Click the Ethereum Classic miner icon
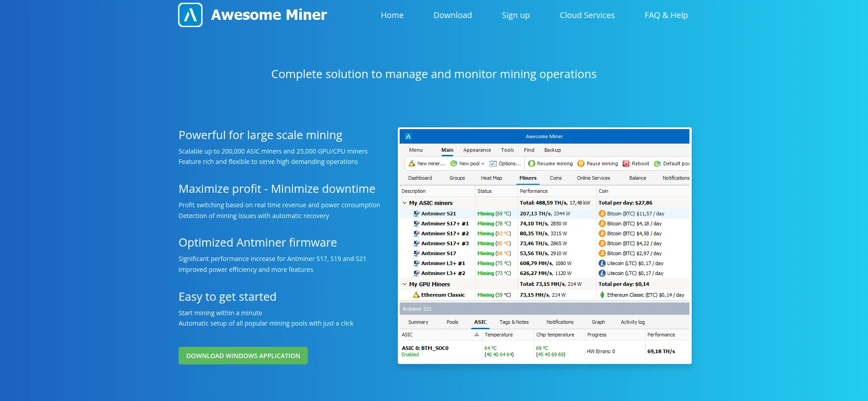 pos(416,295)
